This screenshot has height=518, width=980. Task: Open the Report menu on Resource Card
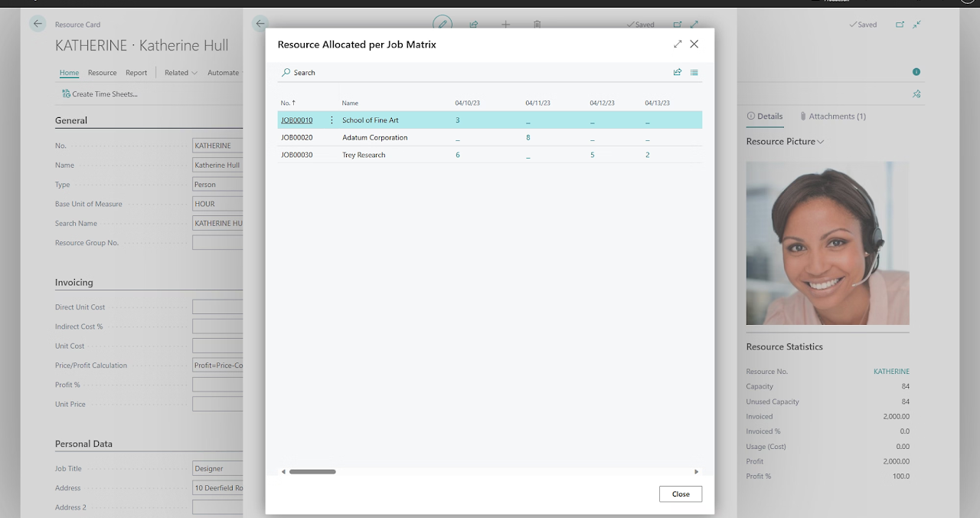tap(136, 73)
